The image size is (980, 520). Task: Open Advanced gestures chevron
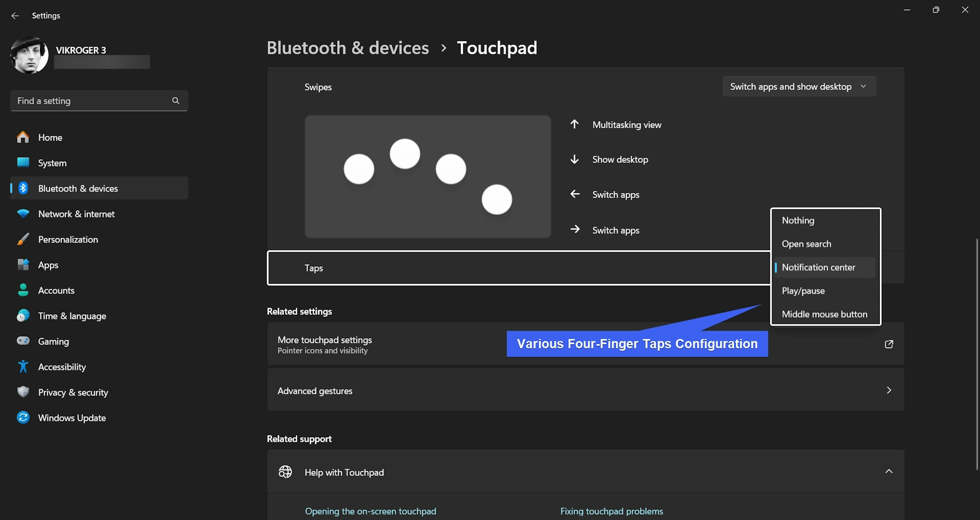889,390
